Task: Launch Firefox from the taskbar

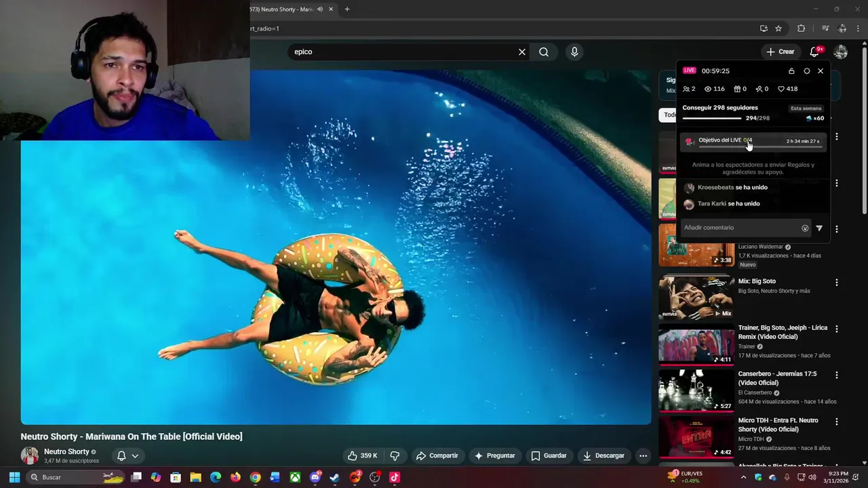Action: (x=235, y=477)
